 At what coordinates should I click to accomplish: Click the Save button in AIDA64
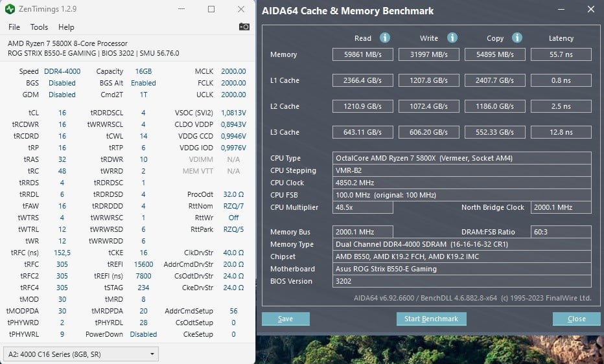[x=285, y=319]
